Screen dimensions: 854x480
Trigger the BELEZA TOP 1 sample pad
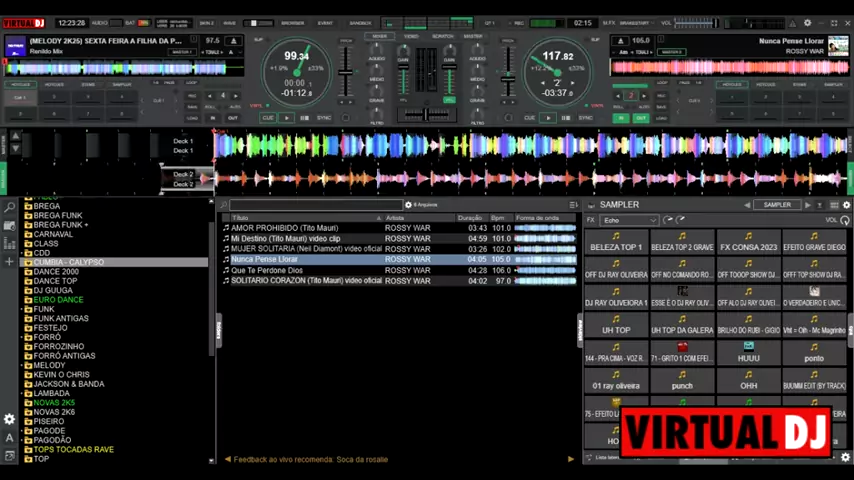[616, 242]
